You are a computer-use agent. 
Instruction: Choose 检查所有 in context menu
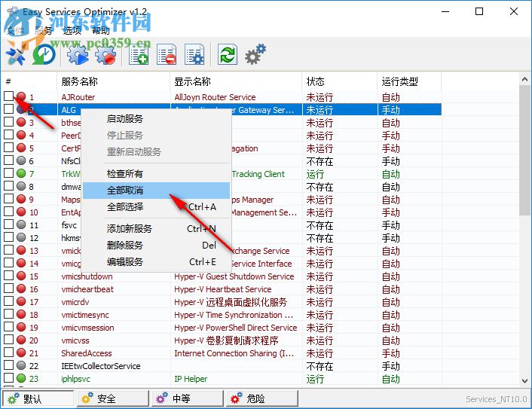click(157, 174)
